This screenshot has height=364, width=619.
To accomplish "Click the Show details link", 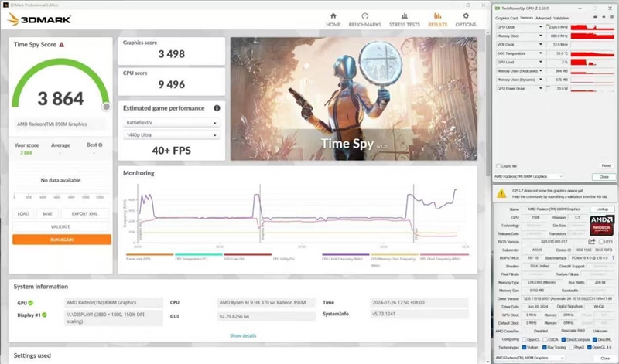I will [243, 335].
